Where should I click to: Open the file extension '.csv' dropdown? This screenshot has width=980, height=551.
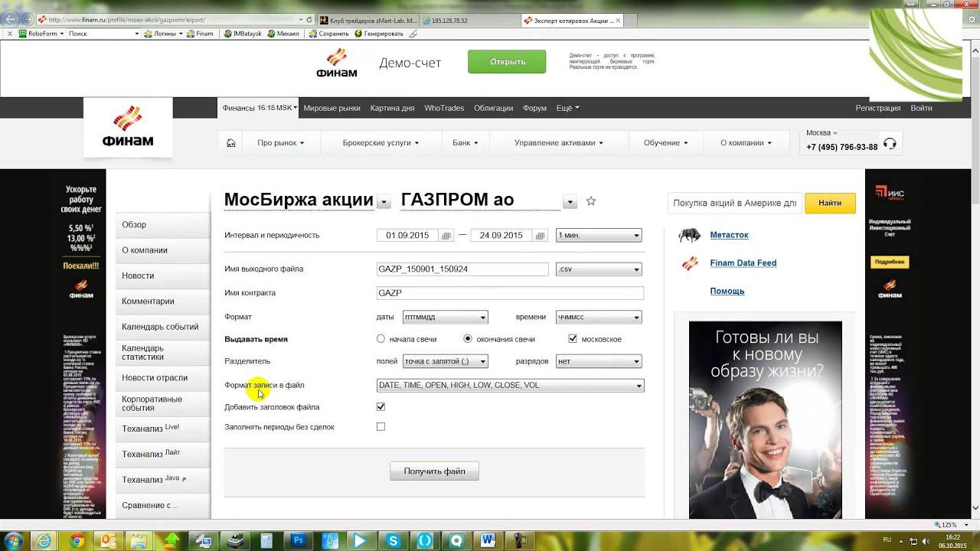tap(599, 269)
